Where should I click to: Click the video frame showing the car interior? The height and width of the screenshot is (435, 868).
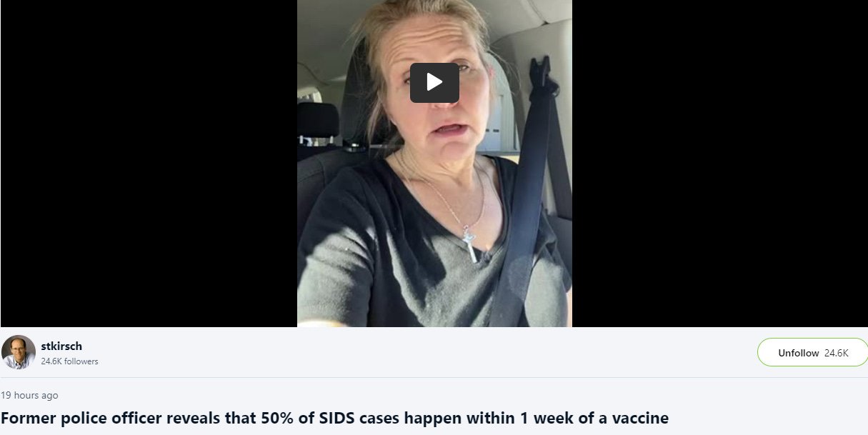[434, 164]
